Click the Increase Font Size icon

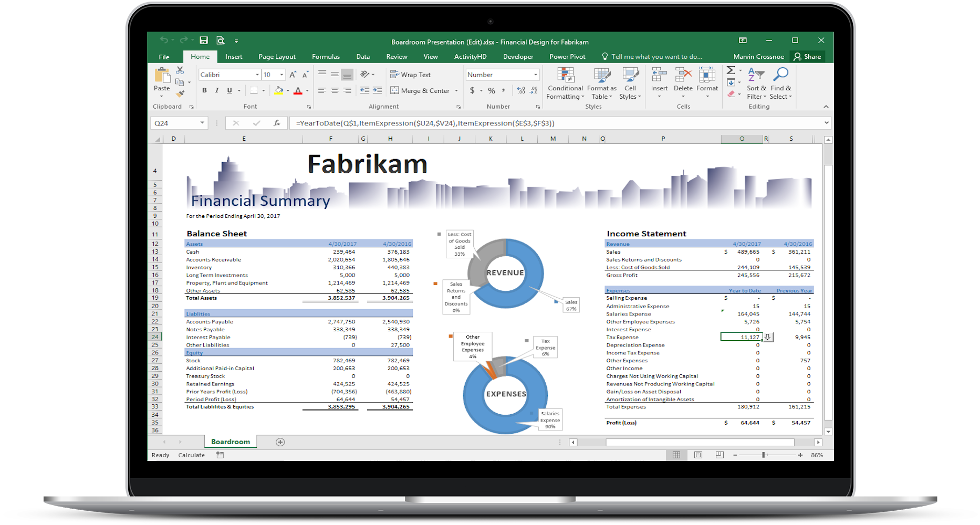coord(293,75)
